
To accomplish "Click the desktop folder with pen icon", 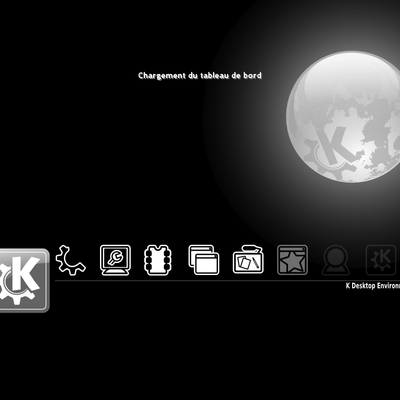I will pyautogui.click(x=248, y=260).
